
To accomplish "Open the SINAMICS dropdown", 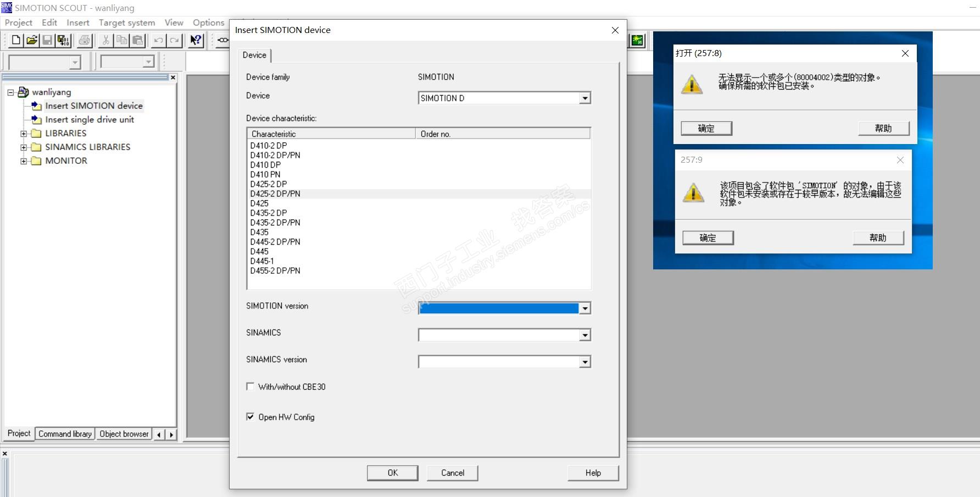I will click(x=585, y=335).
